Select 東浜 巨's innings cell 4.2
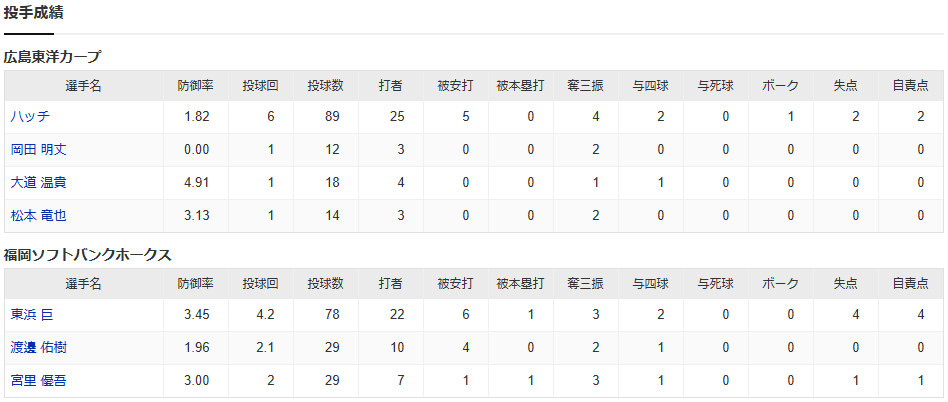 (265, 314)
